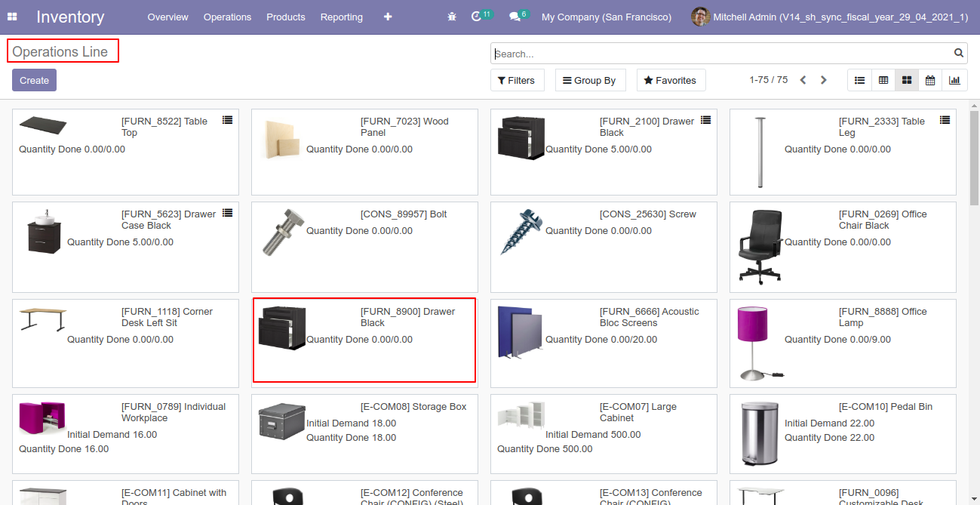
Task: Click Quantity Done 0.00/9.00 text
Action: 837,340
